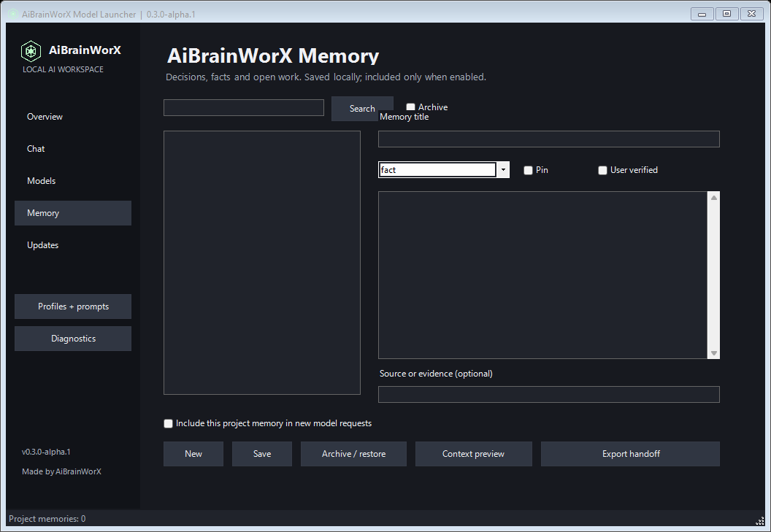Image resolution: width=771 pixels, height=532 pixels.
Task: Toggle the Archive checkbox
Action: tap(410, 107)
